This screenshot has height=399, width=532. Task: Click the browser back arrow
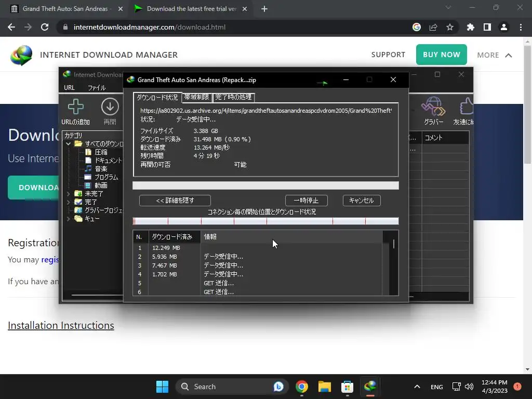coord(11,27)
